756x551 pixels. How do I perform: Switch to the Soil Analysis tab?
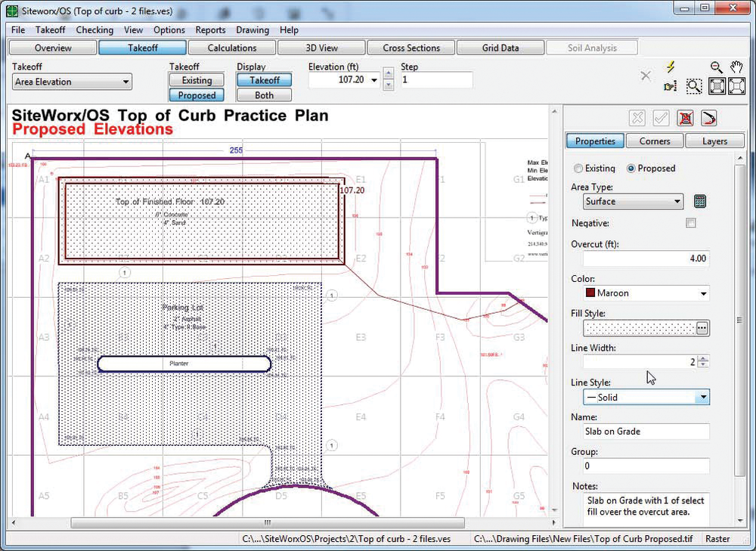[x=592, y=48]
